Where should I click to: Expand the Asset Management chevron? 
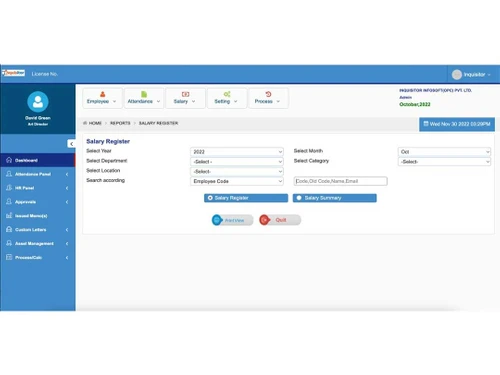point(67,244)
